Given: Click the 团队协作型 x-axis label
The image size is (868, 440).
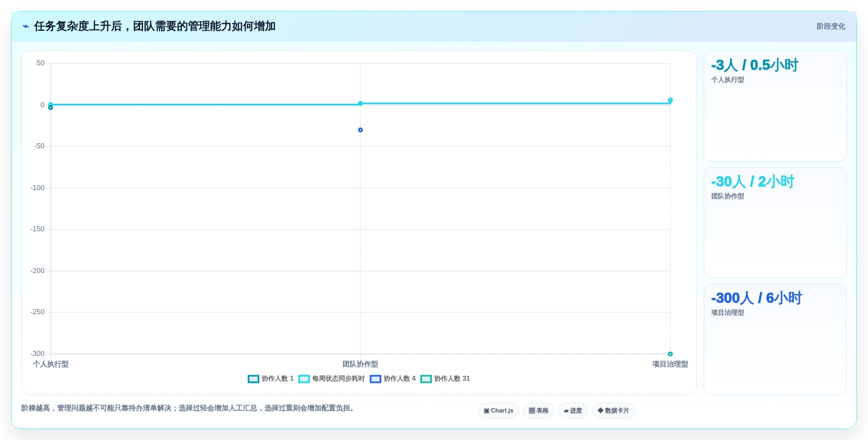Looking at the screenshot, I should point(361,364).
